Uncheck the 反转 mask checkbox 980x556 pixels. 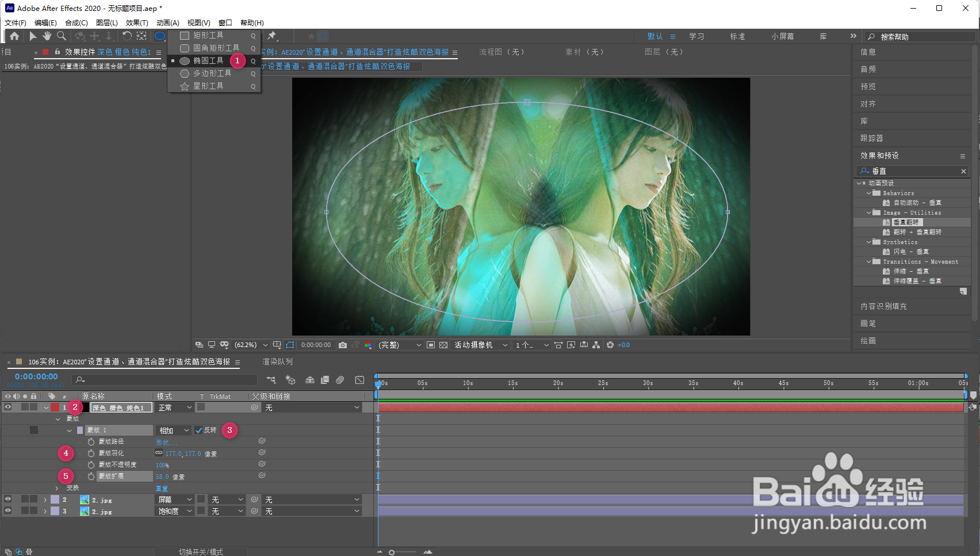pyautogui.click(x=199, y=431)
